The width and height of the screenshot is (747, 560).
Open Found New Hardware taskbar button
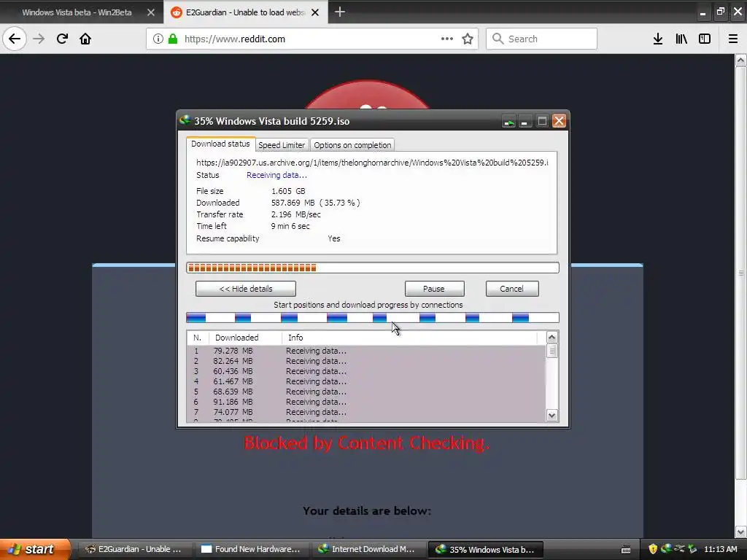[x=251, y=549]
